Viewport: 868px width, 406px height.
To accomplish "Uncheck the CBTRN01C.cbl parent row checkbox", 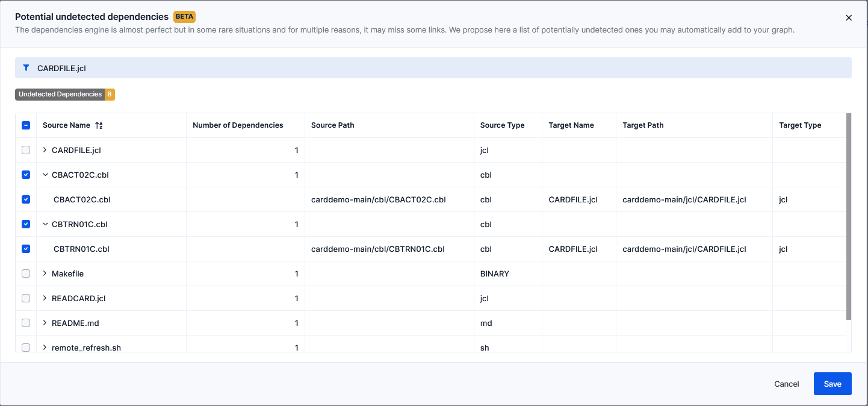I will tap(26, 224).
